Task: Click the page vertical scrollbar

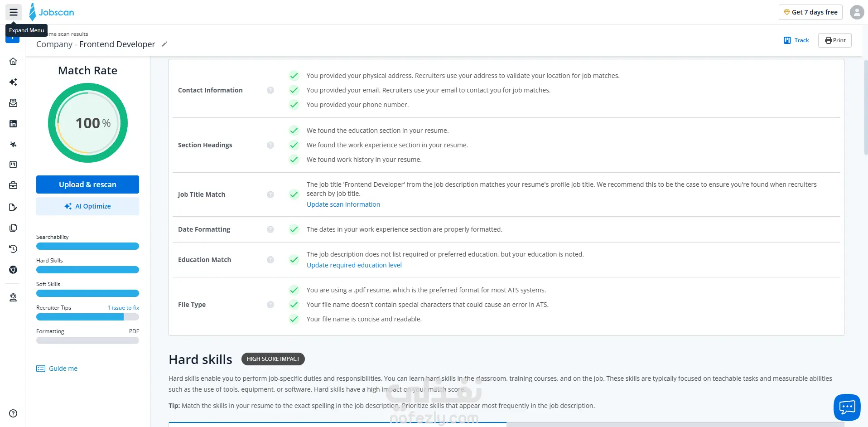Action: click(865, 107)
